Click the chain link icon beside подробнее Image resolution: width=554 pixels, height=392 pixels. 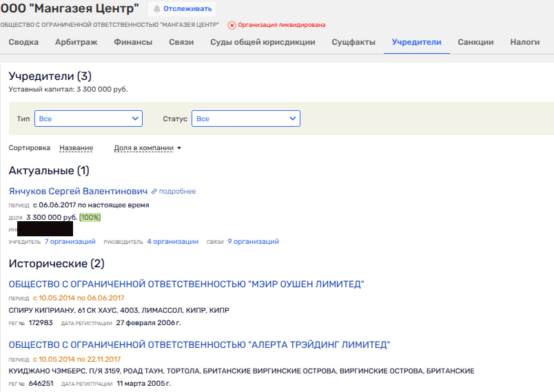pos(154,192)
